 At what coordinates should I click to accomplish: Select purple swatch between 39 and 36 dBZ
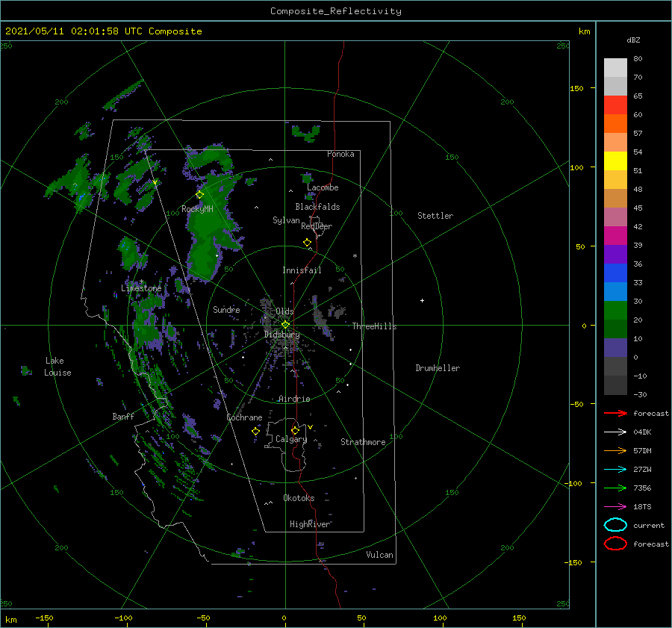[x=615, y=254]
